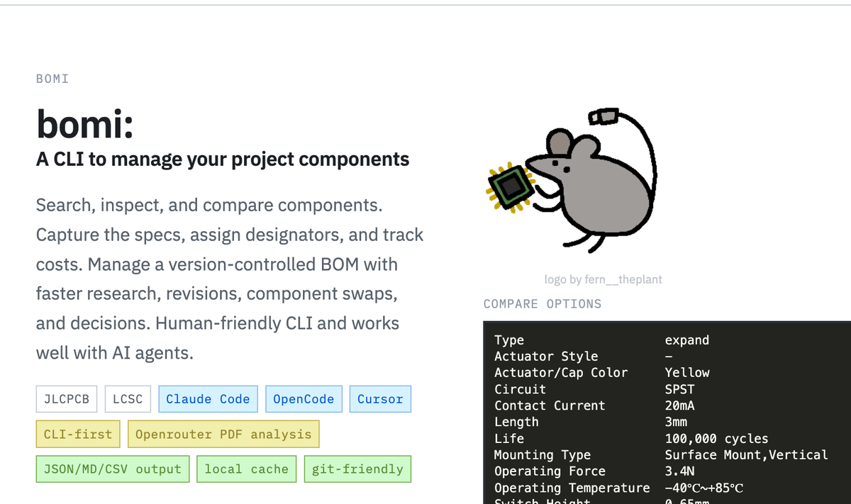The width and height of the screenshot is (851, 504).
Task: Click the Mounting Type row in the terminal
Action: [x=543, y=455]
